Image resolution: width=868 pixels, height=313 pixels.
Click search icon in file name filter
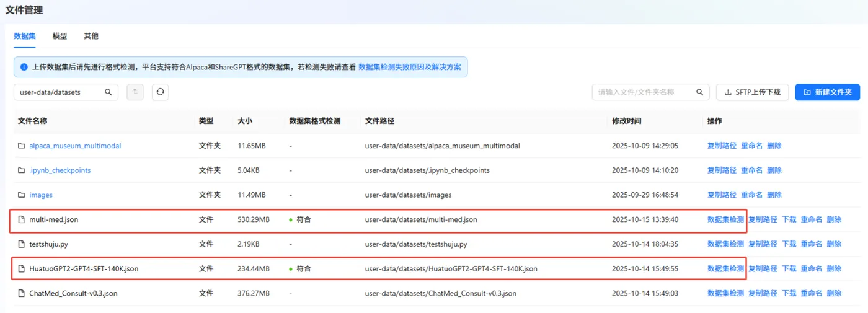click(x=700, y=92)
